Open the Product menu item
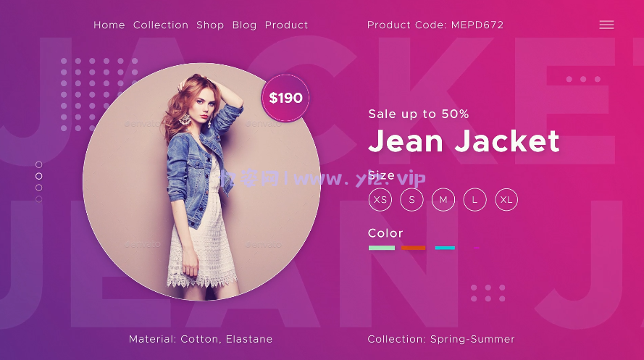 286,25
